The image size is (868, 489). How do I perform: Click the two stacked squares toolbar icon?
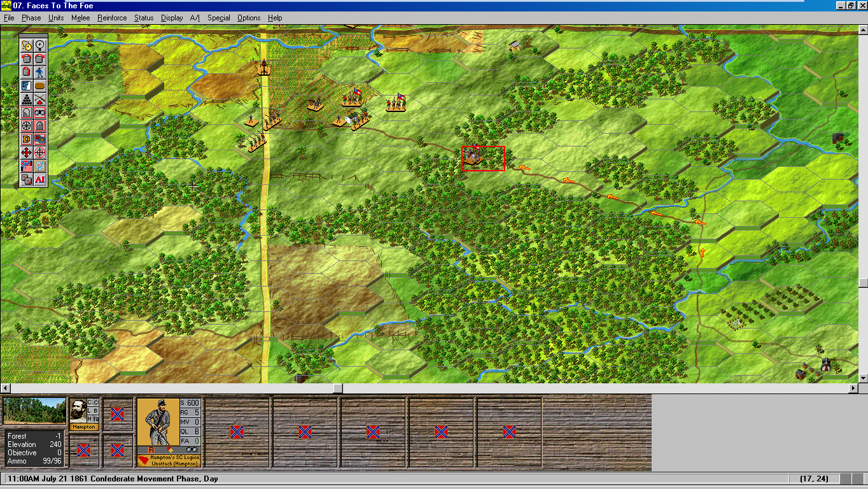tap(26, 179)
